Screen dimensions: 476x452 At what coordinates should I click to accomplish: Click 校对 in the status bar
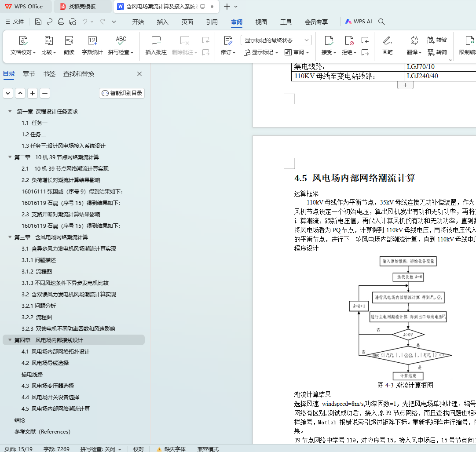pos(139,449)
